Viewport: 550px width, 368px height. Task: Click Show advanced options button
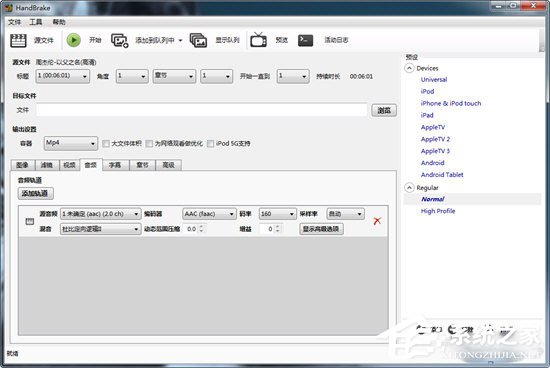321,229
